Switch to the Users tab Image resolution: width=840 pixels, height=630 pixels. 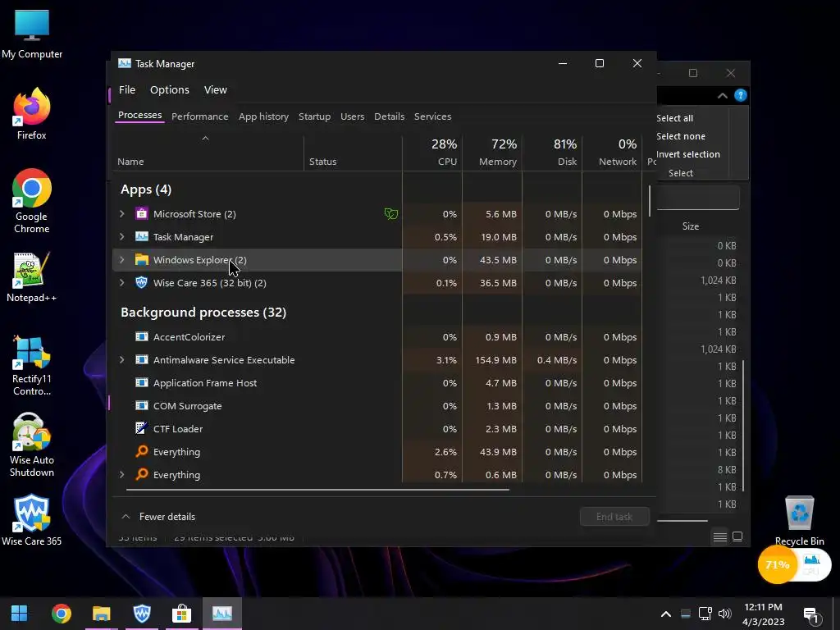pyautogui.click(x=352, y=116)
